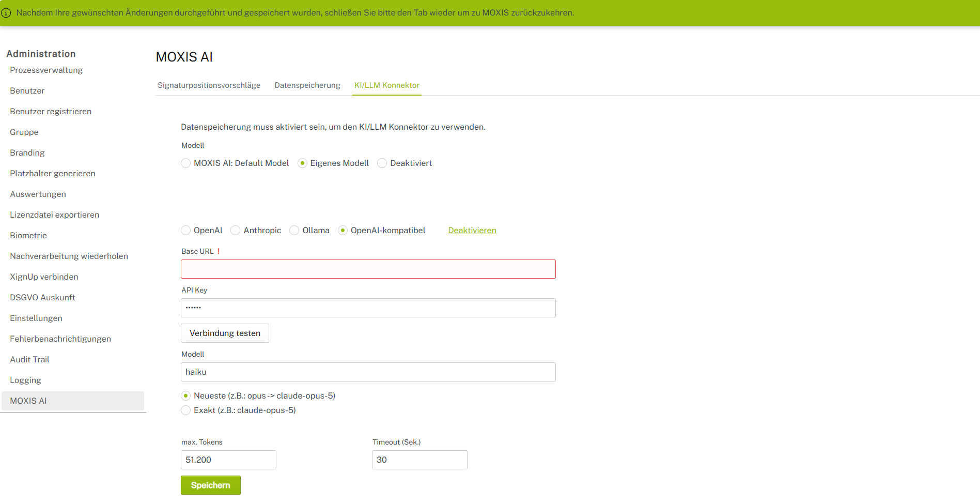Image resolution: width=980 pixels, height=504 pixels.
Task: Open DSGVO Auskunft page
Action: [43, 298]
